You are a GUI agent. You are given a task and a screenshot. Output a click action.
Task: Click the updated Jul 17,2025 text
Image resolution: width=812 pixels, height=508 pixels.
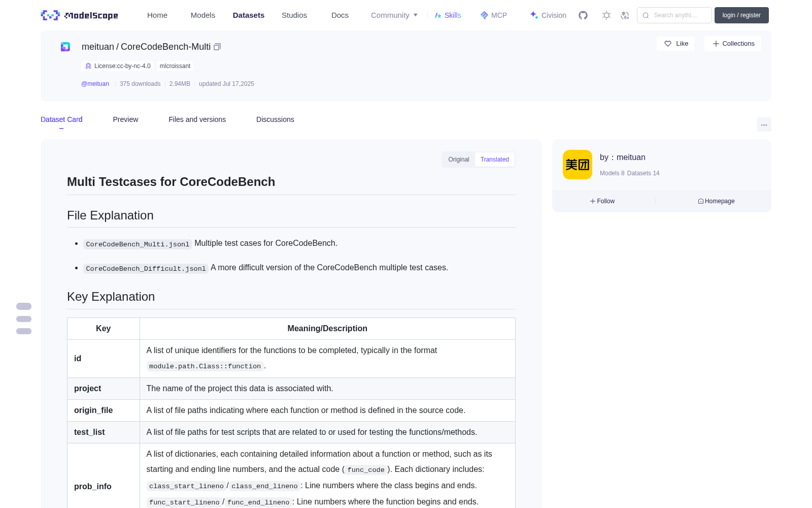tap(226, 84)
